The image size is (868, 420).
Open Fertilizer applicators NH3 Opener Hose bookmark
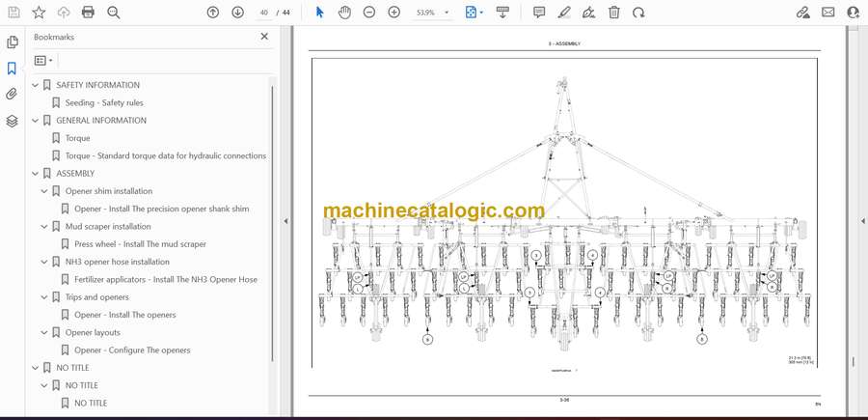point(166,279)
